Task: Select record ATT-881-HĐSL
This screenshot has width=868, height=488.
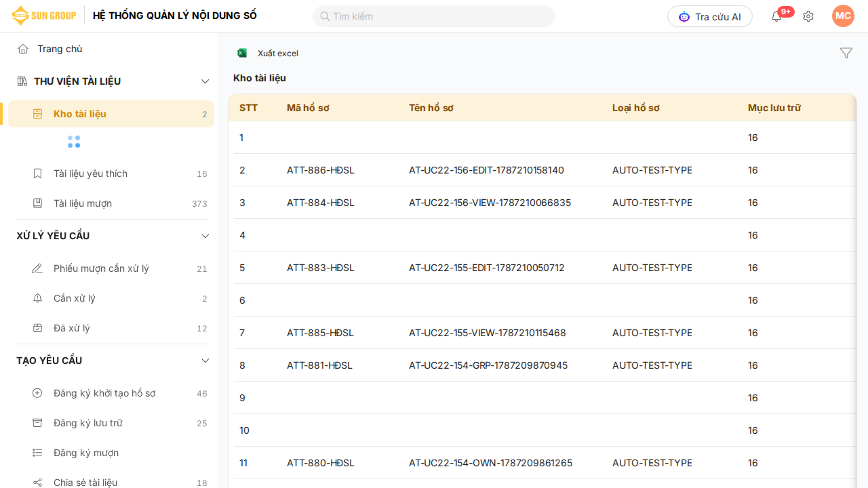Action: click(319, 365)
